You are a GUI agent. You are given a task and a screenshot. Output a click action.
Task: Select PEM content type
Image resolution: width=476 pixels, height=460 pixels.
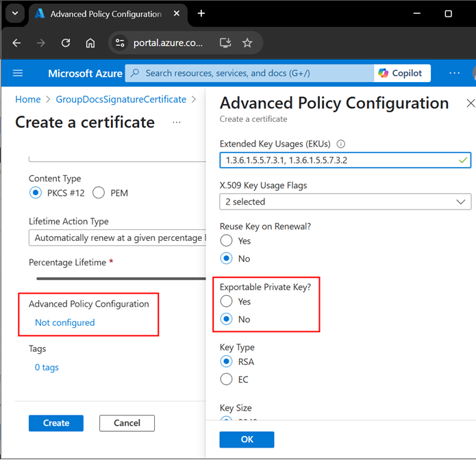click(x=99, y=193)
